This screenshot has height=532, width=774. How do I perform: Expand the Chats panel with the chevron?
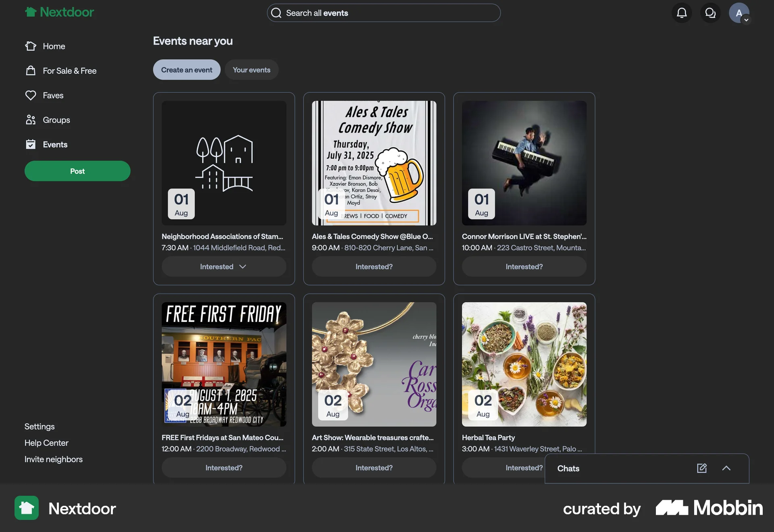[x=726, y=468]
